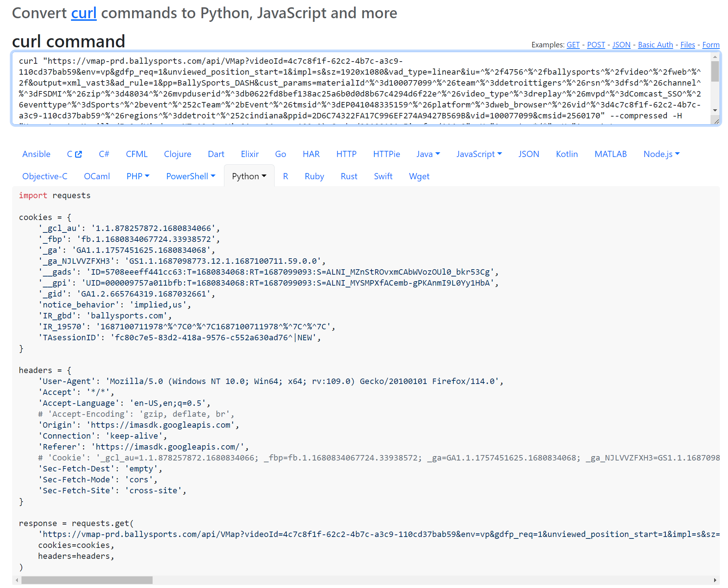The height and width of the screenshot is (588, 728).
Task: Open the PHP variants dropdown
Action: [138, 176]
